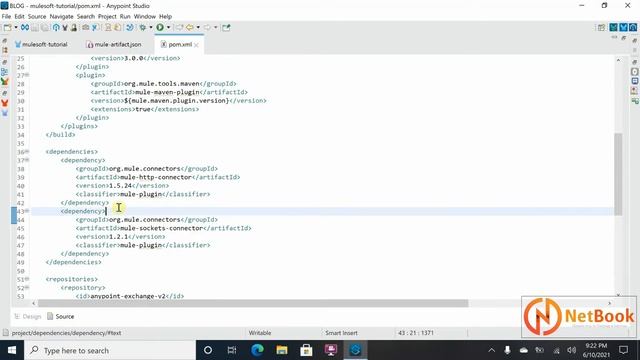Screen dimensions: 640x360
Task: Open the Forward history dropdown arrow
Action: pos(216,27)
